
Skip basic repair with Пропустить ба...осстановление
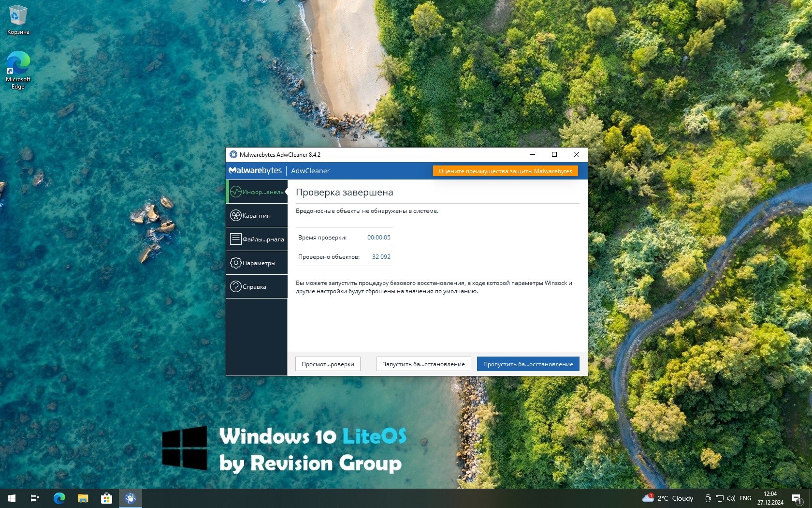528,364
